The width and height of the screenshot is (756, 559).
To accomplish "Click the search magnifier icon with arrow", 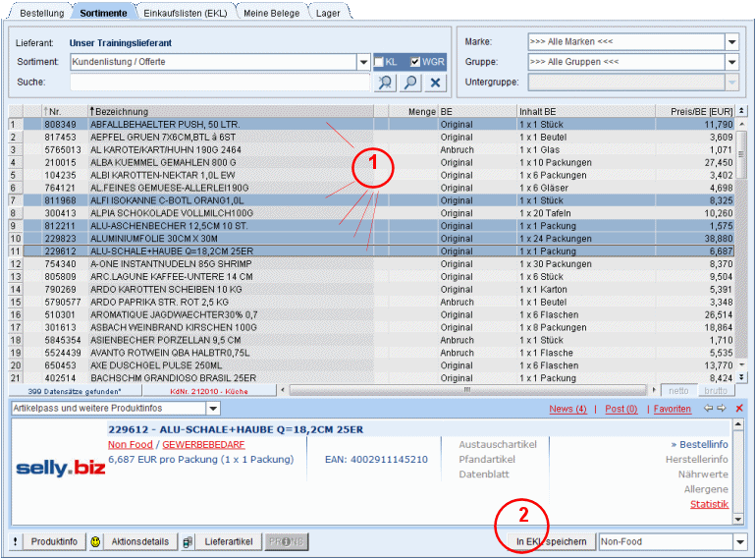I will click(x=386, y=84).
